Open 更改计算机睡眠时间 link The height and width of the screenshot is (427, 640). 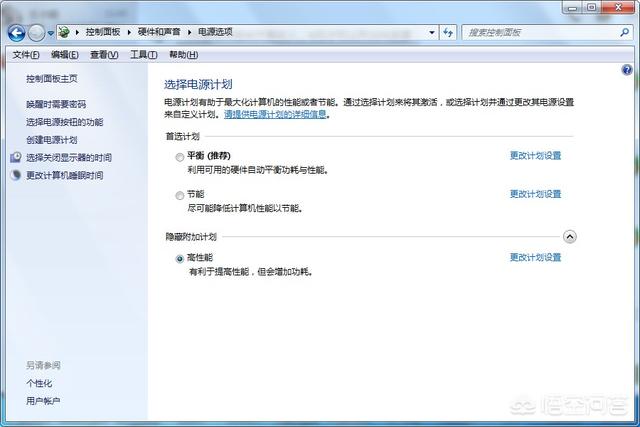(x=65, y=176)
